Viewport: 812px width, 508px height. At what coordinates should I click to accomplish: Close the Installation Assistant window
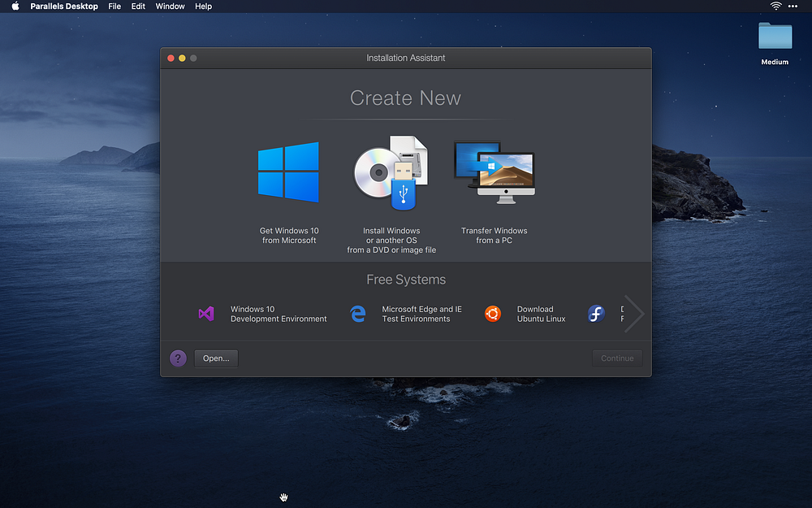click(171, 58)
